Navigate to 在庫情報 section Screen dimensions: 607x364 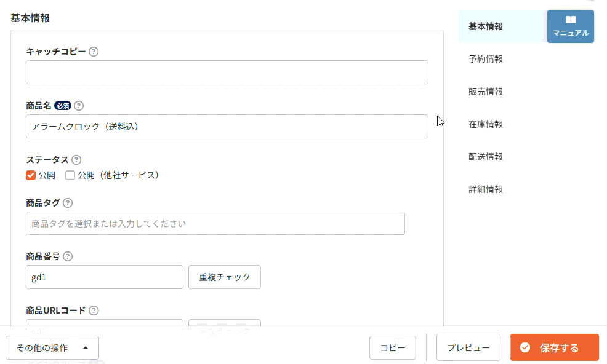(486, 124)
